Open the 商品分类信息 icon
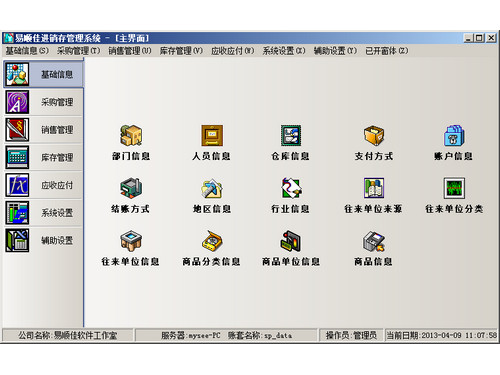This screenshot has height=375, width=500. pos(212,241)
